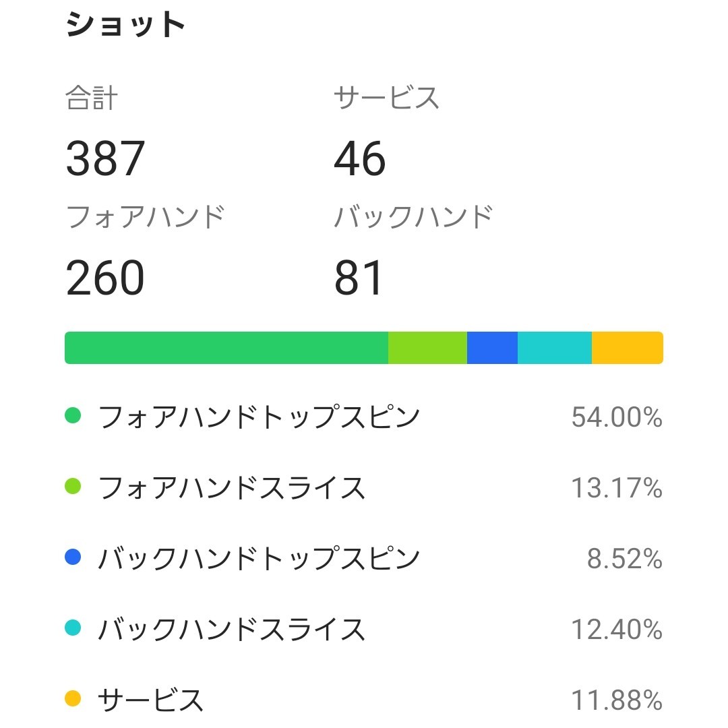
Task: Select the blue bar segment
Action: pos(492,348)
